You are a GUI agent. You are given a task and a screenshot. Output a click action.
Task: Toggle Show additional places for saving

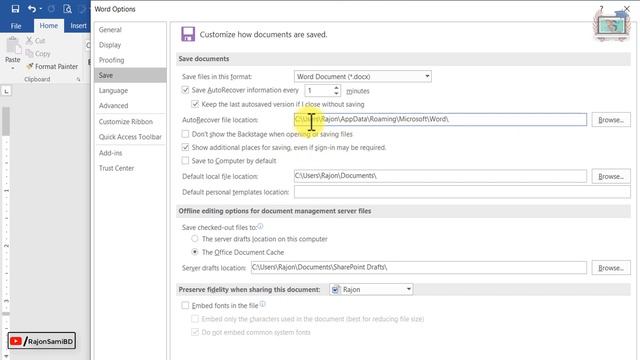(x=185, y=147)
